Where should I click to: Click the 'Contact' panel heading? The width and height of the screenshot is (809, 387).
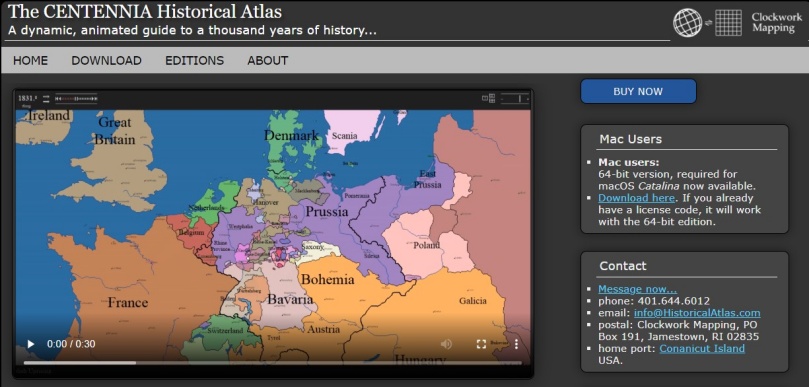click(x=623, y=266)
